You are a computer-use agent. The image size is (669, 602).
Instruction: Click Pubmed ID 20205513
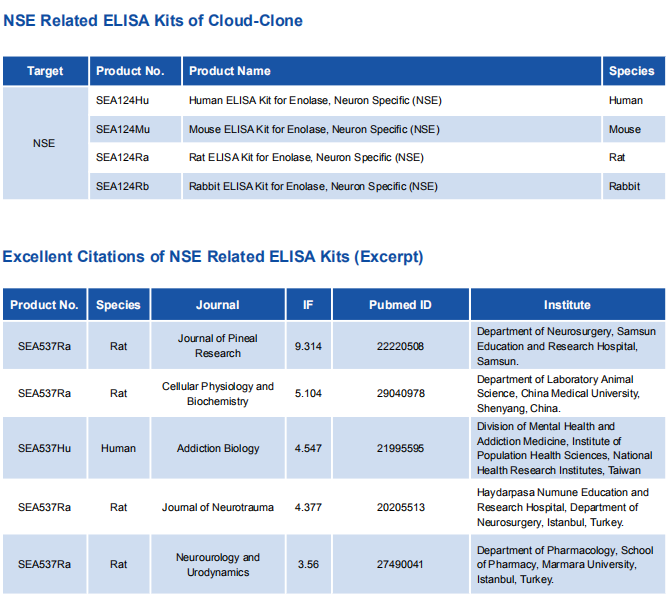click(x=401, y=507)
